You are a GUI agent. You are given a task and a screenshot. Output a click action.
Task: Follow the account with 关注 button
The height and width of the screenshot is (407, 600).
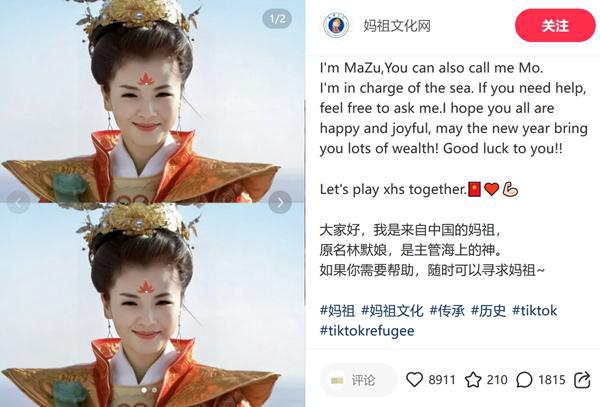pyautogui.click(x=555, y=26)
